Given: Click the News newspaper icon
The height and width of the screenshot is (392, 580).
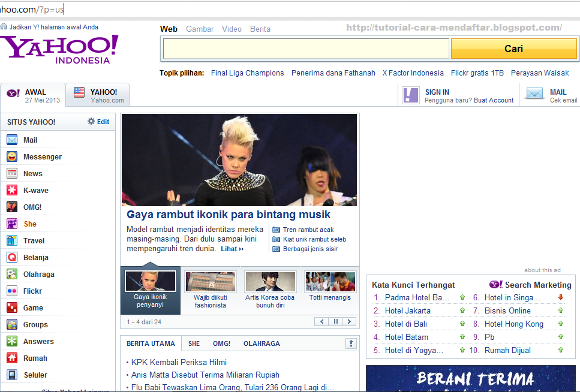Looking at the screenshot, I should (x=12, y=173).
